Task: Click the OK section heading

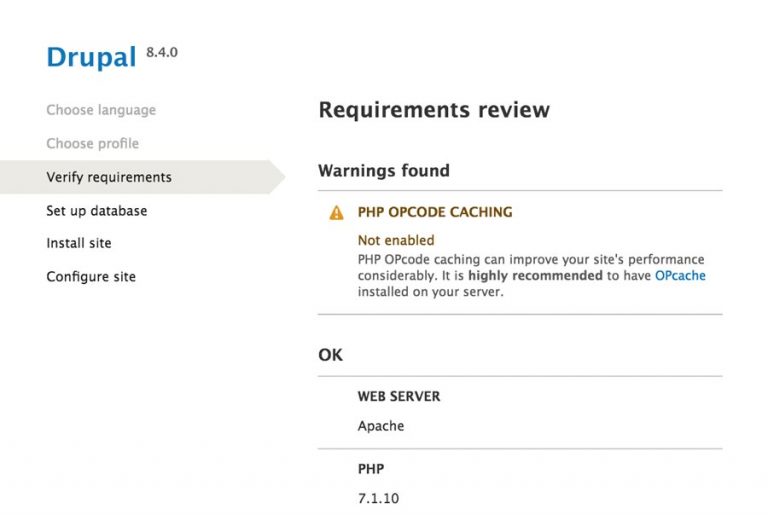Action: coord(330,355)
